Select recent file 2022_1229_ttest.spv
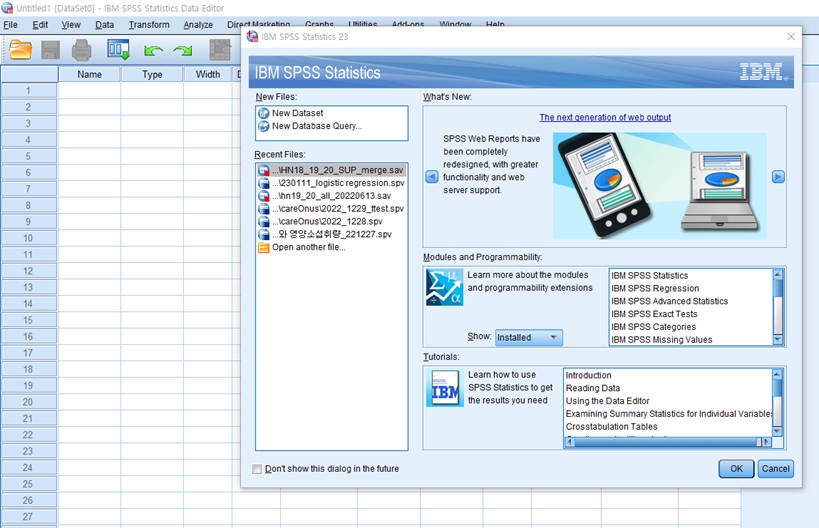819x528 pixels. coord(331,208)
